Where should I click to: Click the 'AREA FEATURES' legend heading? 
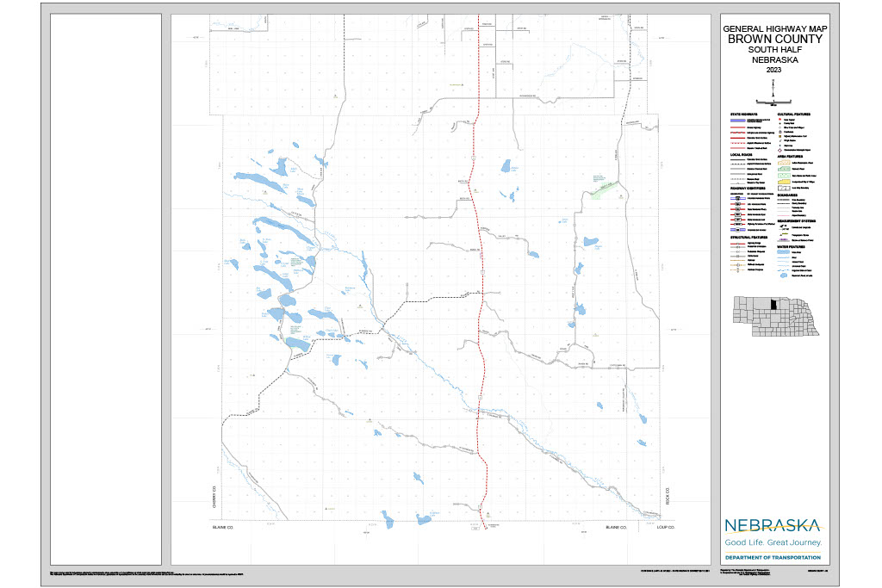tap(790, 157)
